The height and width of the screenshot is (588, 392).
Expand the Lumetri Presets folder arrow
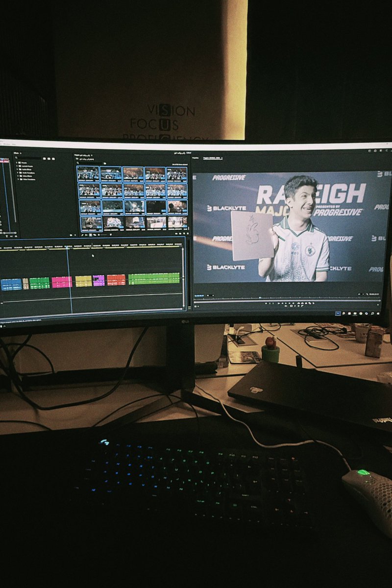(x=17, y=166)
